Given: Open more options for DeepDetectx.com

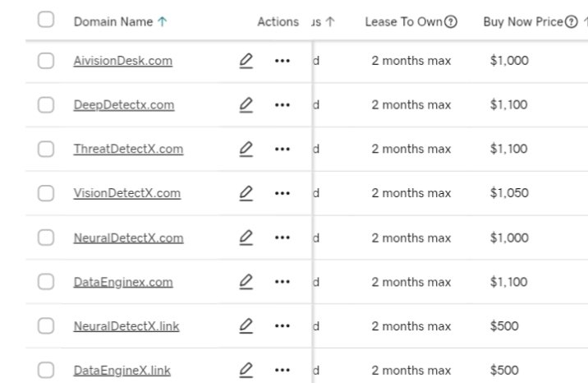Looking at the screenshot, I should pos(282,105).
